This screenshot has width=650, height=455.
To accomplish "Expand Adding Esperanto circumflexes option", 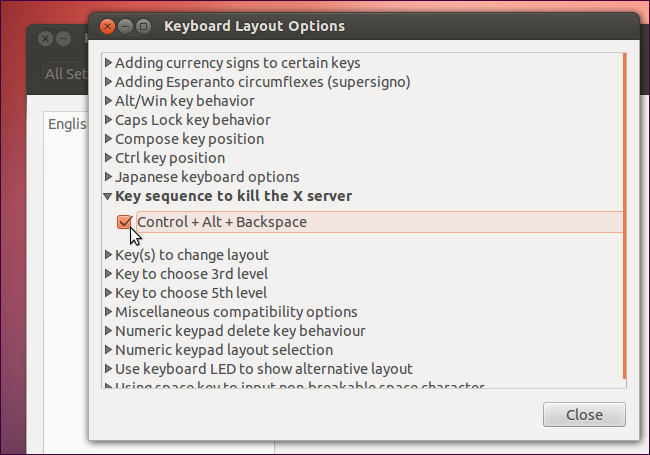I will click(x=108, y=82).
